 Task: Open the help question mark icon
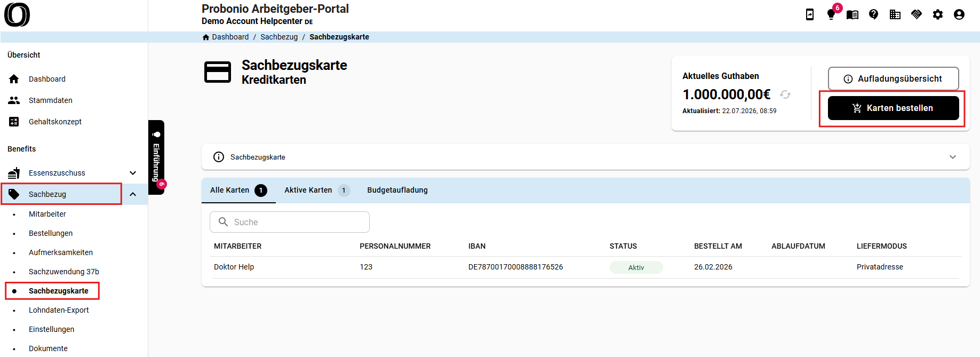(x=874, y=15)
